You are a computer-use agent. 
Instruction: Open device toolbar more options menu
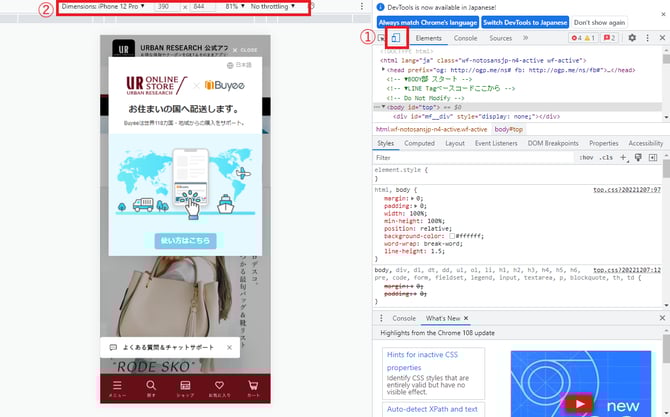click(x=362, y=6)
